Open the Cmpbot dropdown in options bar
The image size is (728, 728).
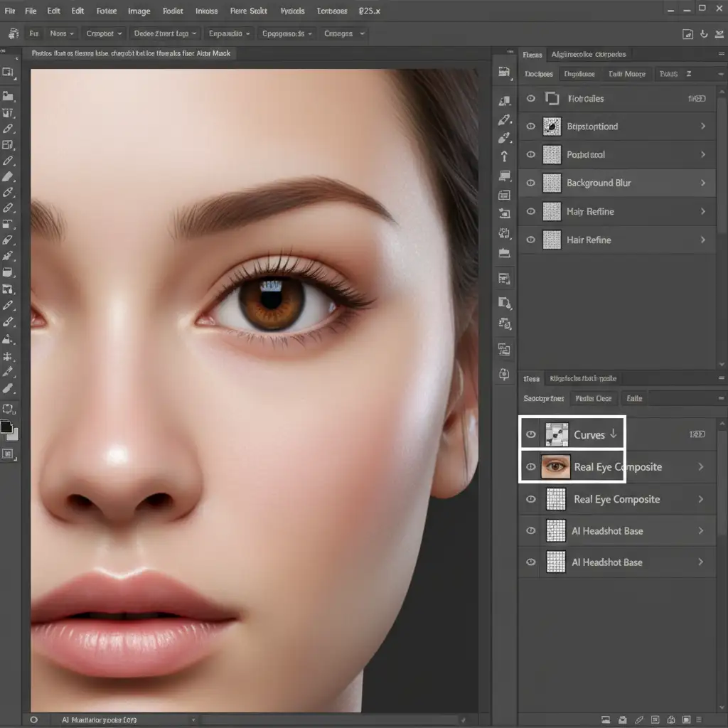point(104,33)
